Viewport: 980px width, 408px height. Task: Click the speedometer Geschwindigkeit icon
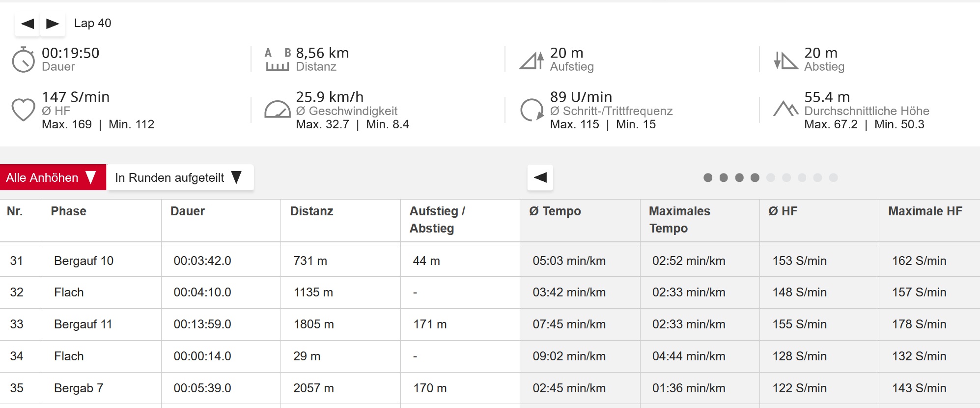point(278,110)
